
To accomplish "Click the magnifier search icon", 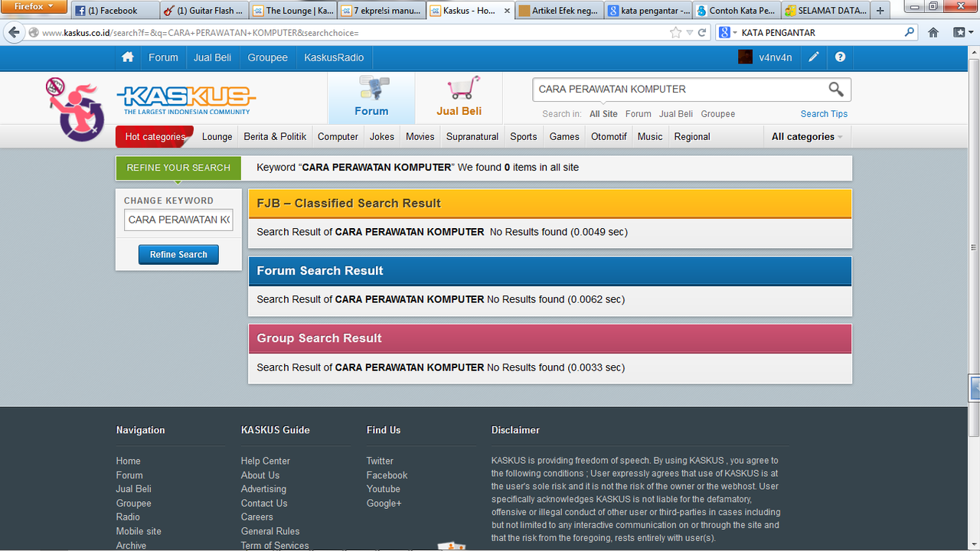I will [836, 90].
